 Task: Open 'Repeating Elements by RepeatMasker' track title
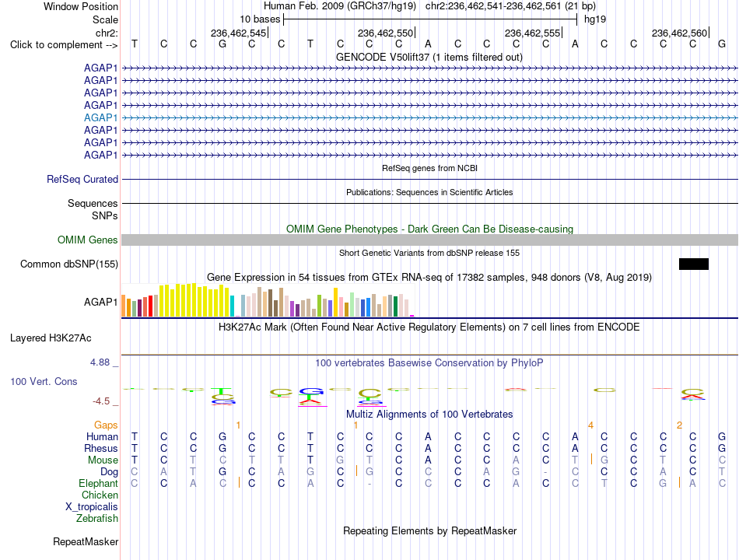[429, 530]
